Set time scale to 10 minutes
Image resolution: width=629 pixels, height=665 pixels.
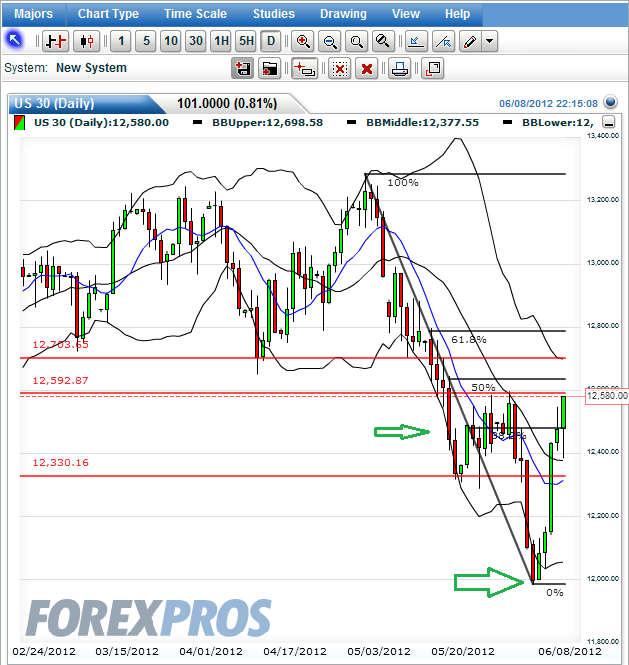point(171,41)
